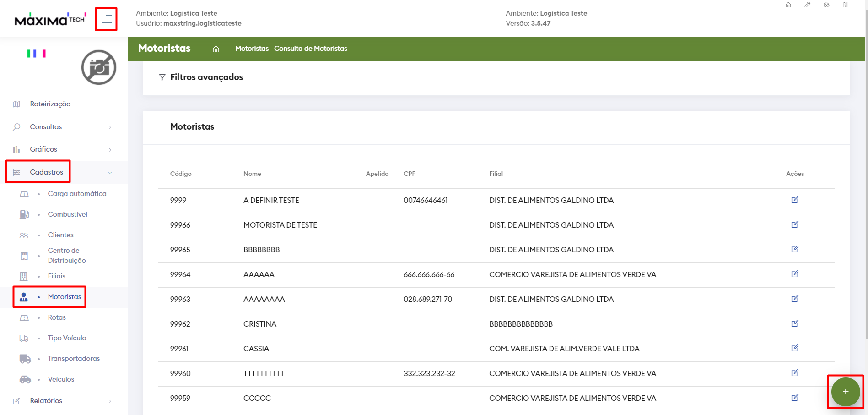The image size is (868, 415).
Task: Select Veículos in Cadastros submenu
Action: (61, 379)
